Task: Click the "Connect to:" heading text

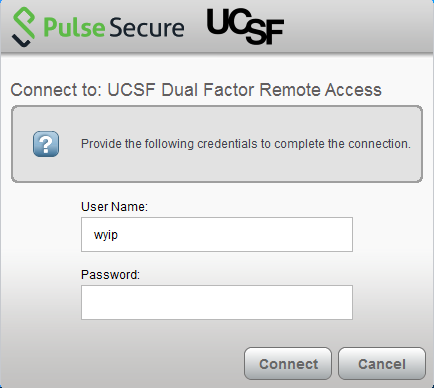Action: click(x=56, y=90)
